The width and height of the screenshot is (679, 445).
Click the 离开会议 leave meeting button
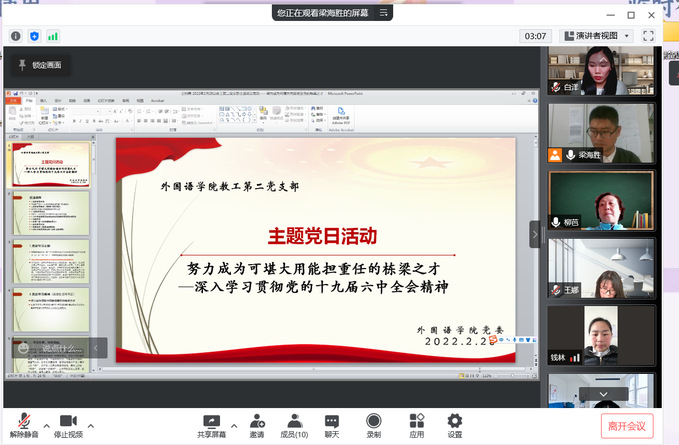(x=629, y=425)
